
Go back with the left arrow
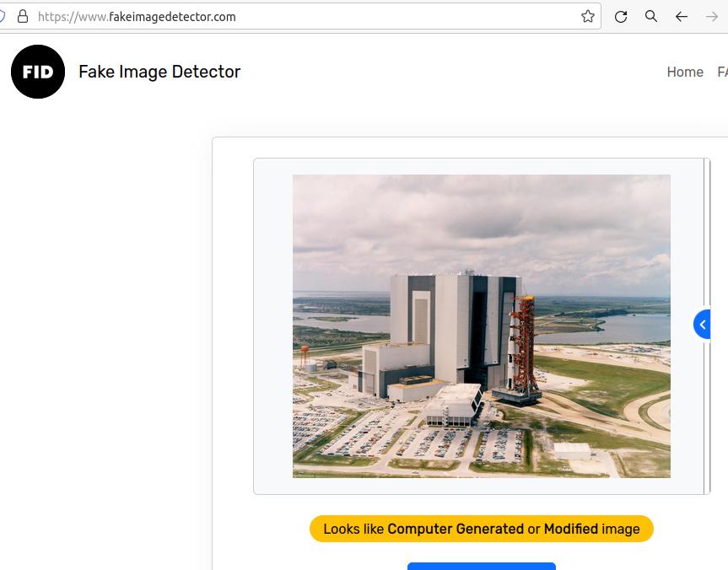pyautogui.click(x=681, y=17)
